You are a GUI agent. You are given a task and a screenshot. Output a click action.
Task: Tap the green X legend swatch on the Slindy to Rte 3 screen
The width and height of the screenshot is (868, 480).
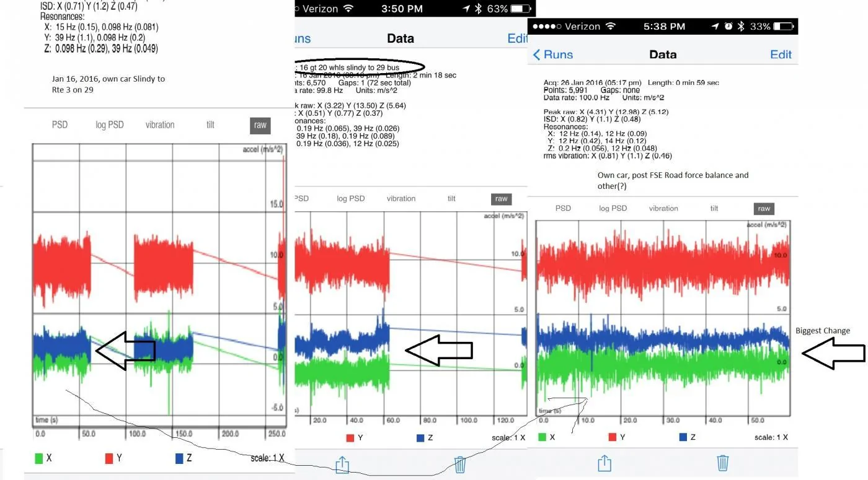(x=38, y=458)
